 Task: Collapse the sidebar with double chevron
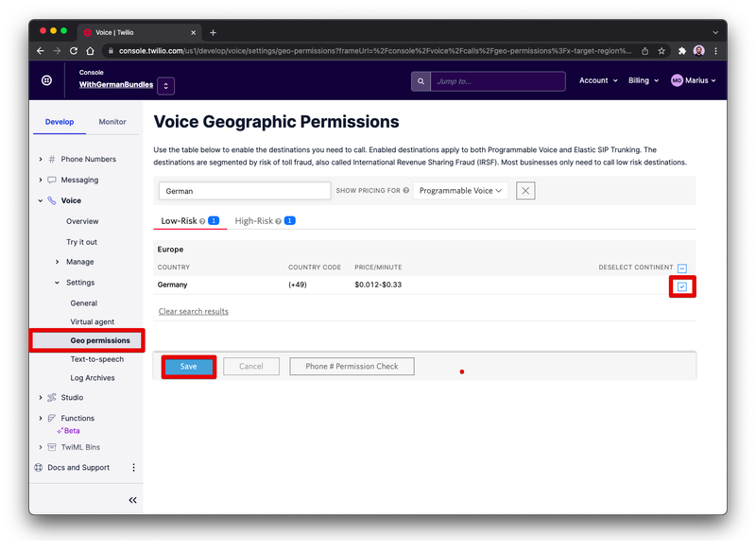[x=132, y=500]
